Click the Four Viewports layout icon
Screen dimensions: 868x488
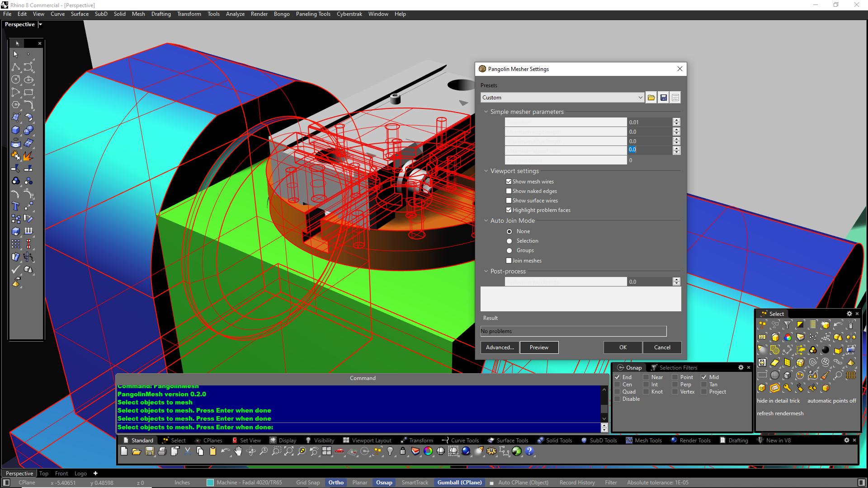point(326,451)
